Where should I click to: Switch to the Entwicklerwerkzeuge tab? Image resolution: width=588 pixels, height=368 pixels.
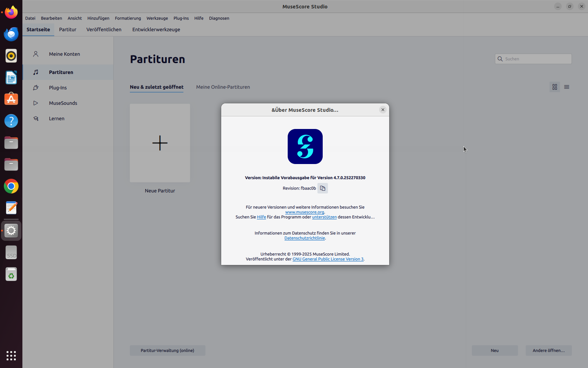(x=156, y=29)
